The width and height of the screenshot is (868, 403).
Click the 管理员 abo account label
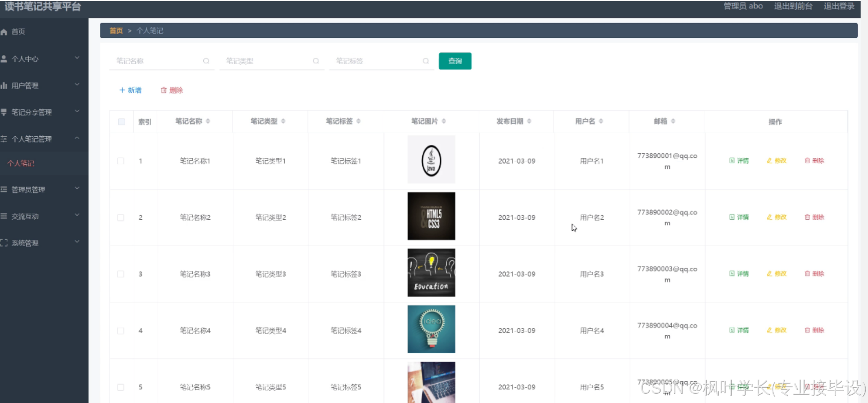[743, 6]
